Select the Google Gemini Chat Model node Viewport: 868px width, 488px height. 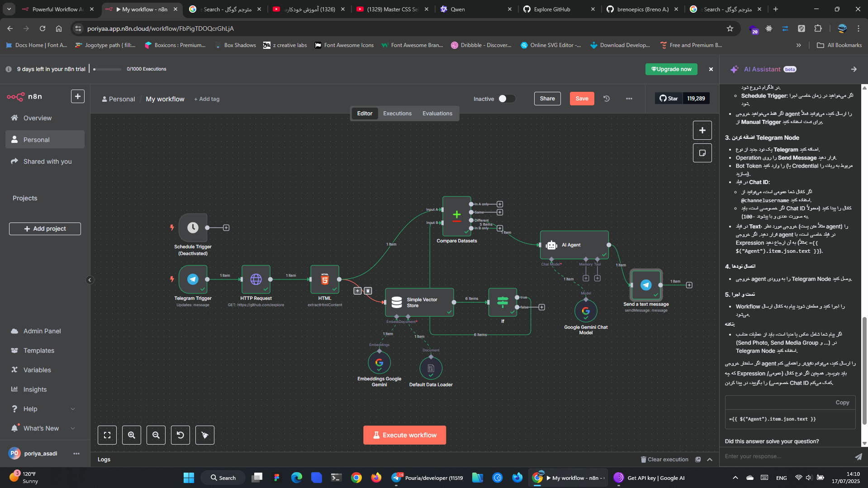pos(586,311)
